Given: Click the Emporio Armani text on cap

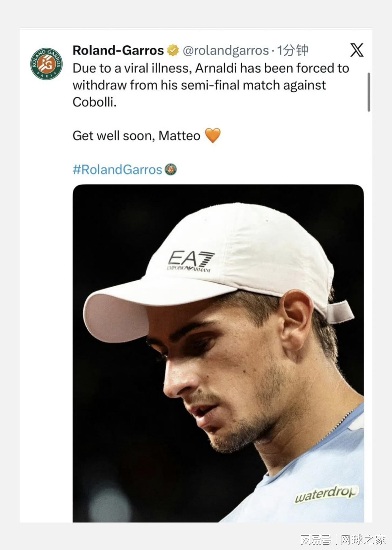Looking at the screenshot, I should click(x=189, y=269).
